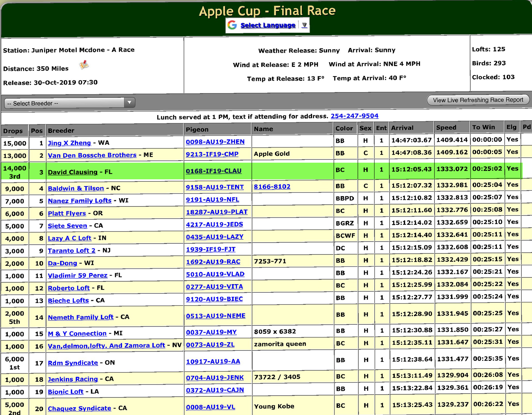Open the Select Language dropdown arrow
Image resolution: width=532 pixels, height=415 pixels.
tap(304, 25)
